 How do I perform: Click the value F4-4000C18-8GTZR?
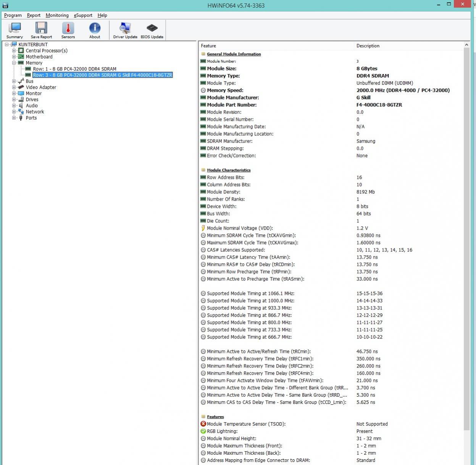379,105
